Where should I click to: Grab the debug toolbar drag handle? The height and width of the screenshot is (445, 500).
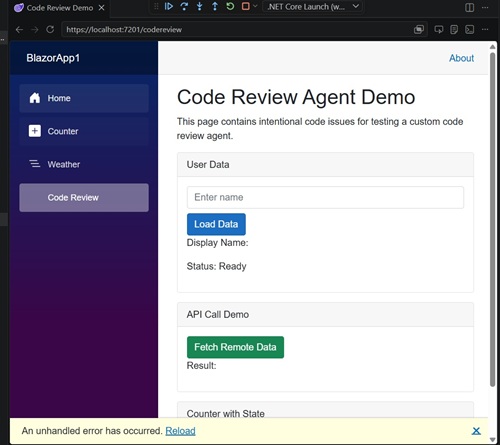click(x=156, y=6)
